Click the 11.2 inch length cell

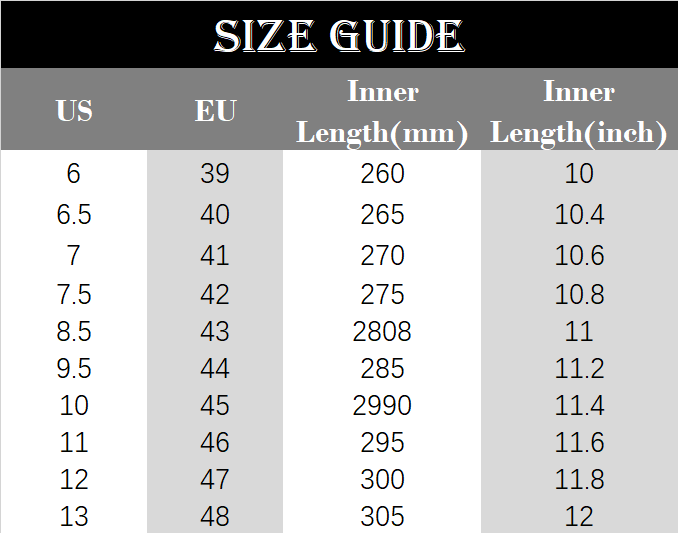click(579, 368)
